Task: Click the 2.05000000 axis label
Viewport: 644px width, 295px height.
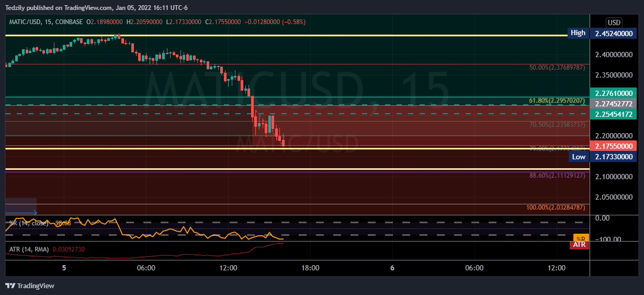Action: (614, 198)
